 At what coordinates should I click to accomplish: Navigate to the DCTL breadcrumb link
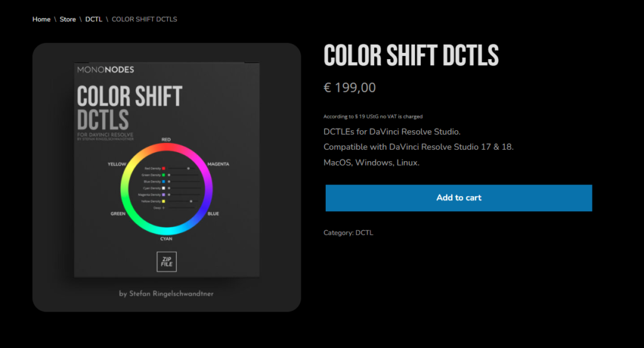pyautogui.click(x=94, y=20)
